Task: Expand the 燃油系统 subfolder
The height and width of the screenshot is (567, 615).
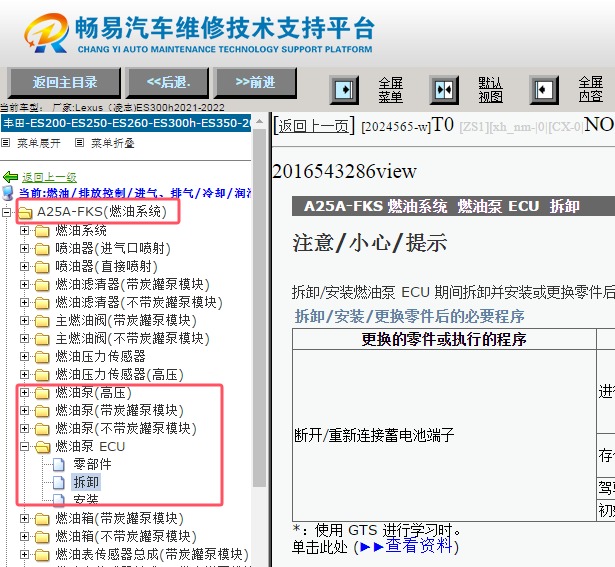Action: click(x=24, y=230)
